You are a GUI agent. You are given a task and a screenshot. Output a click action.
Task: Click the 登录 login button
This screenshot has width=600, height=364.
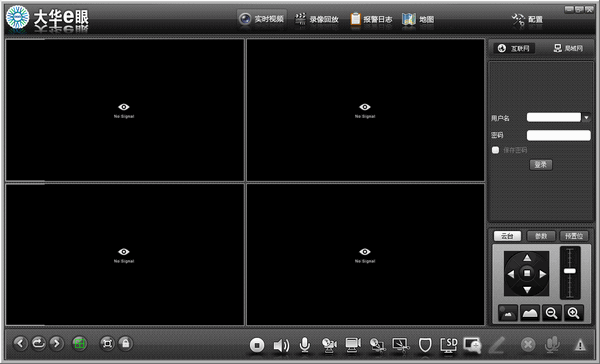pyautogui.click(x=541, y=165)
